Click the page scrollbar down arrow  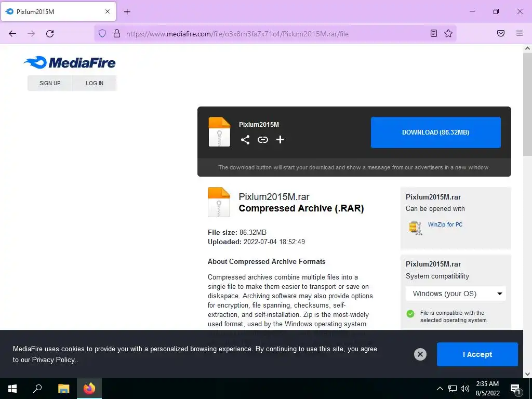[527, 374]
